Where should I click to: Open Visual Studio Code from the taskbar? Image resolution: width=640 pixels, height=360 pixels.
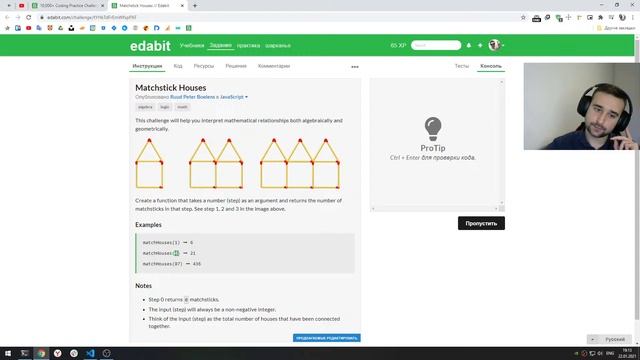pos(90,353)
